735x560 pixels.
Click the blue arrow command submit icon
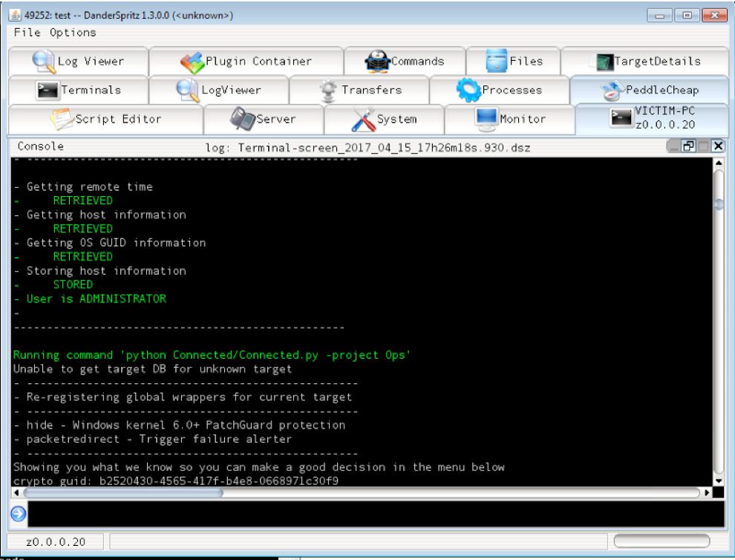coord(19,514)
